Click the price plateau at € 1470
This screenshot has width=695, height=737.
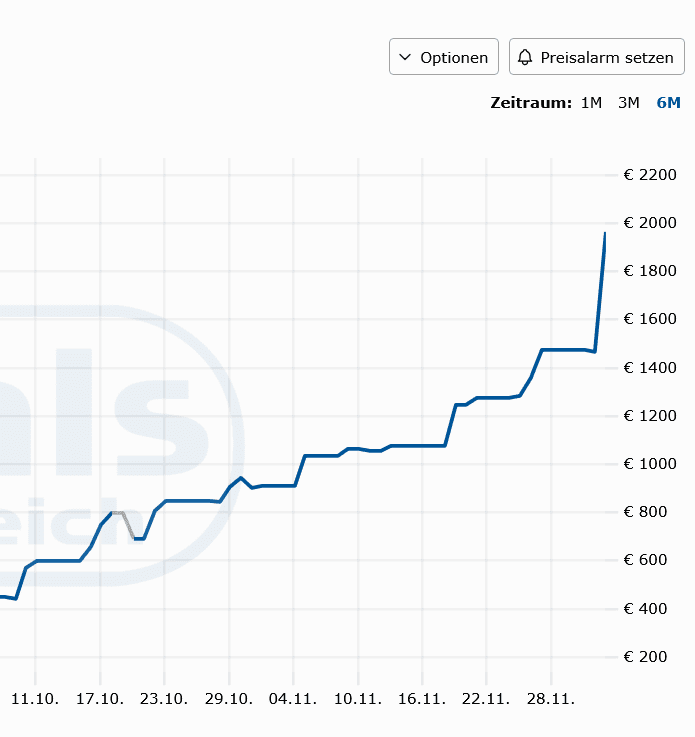point(565,350)
